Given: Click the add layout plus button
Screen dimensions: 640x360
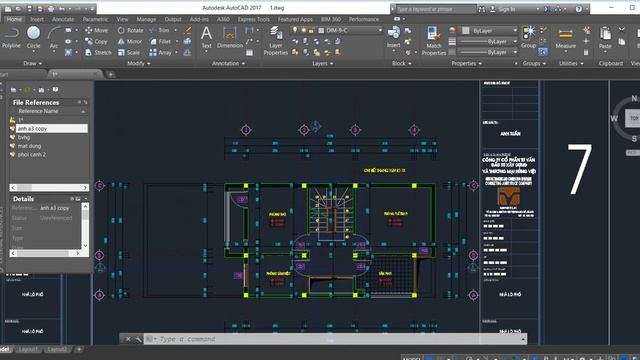Looking at the screenshot, I should [x=79, y=349].
